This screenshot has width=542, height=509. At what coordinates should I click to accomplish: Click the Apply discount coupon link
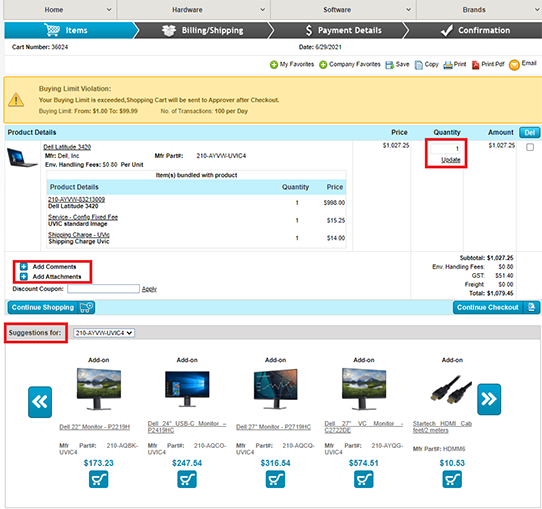click(x=149, y=289)
